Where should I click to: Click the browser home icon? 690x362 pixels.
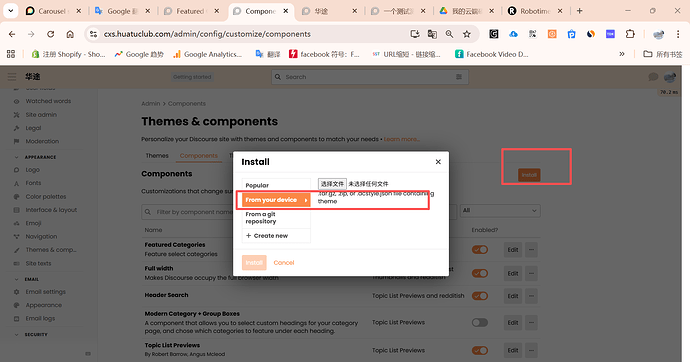pos(70,34)
